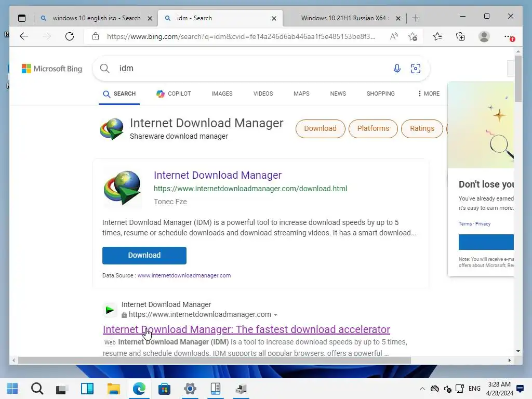
Task: Click the magnifier in Bing search box
Action: (x=105, y=69)
